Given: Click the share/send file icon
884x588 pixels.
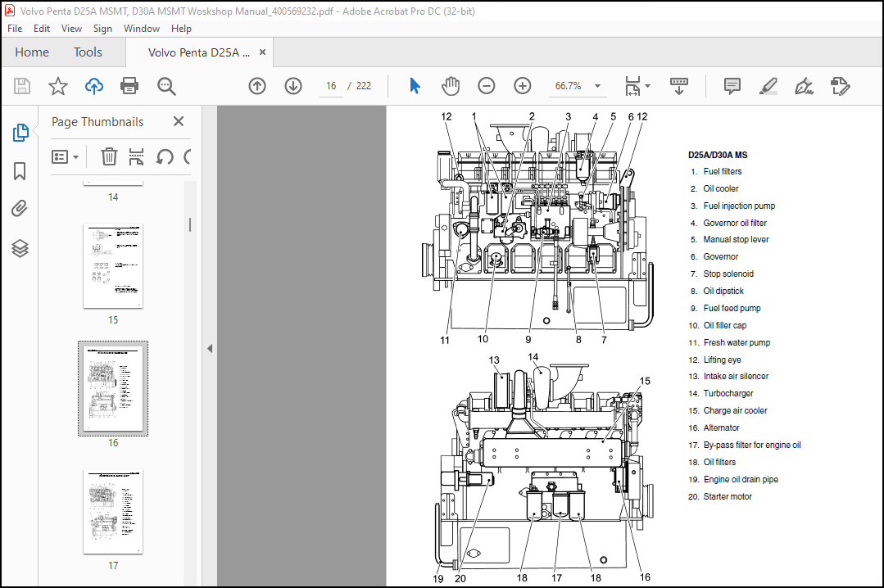Looking at the screenshot, I should point(840,86).
